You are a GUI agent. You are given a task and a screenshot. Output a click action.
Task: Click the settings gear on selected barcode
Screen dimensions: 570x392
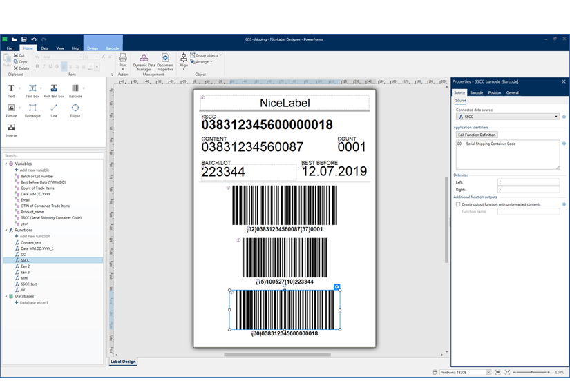pyautogui.click(x=337, y=287)
